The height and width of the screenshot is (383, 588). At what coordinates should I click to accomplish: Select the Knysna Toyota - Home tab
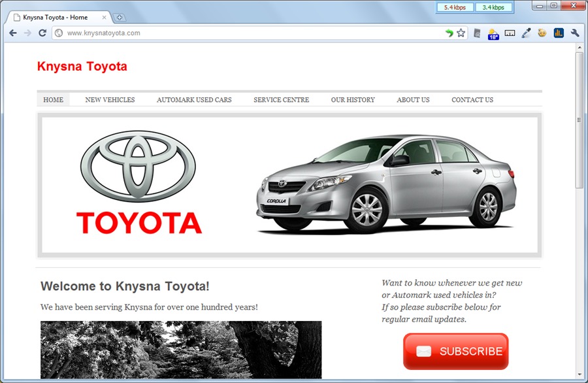pos(59,17)
